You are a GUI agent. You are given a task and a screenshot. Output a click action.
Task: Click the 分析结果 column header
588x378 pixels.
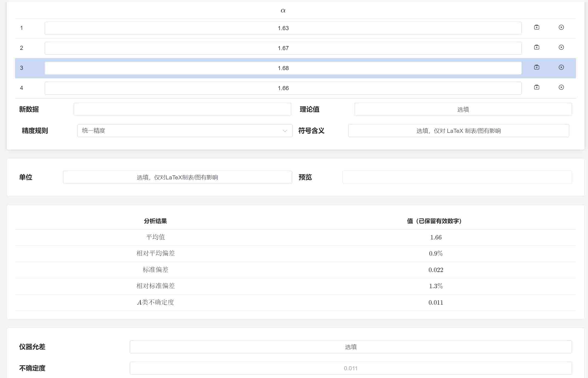coord(155,221)
